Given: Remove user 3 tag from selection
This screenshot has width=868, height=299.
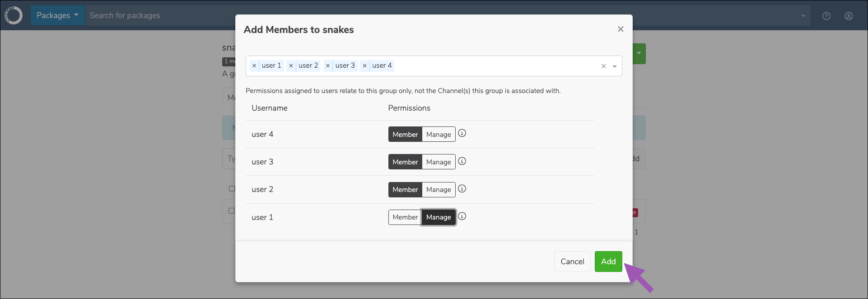Looking at the screenshot, I should pos(328,66).
